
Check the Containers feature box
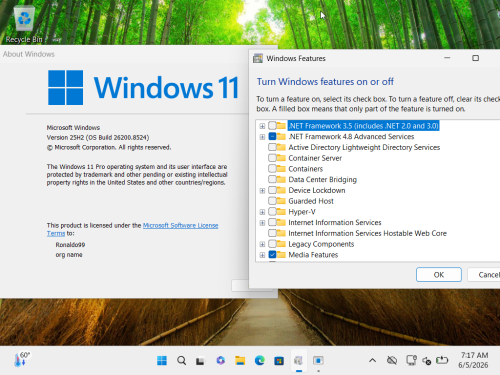tap(272, 169)
